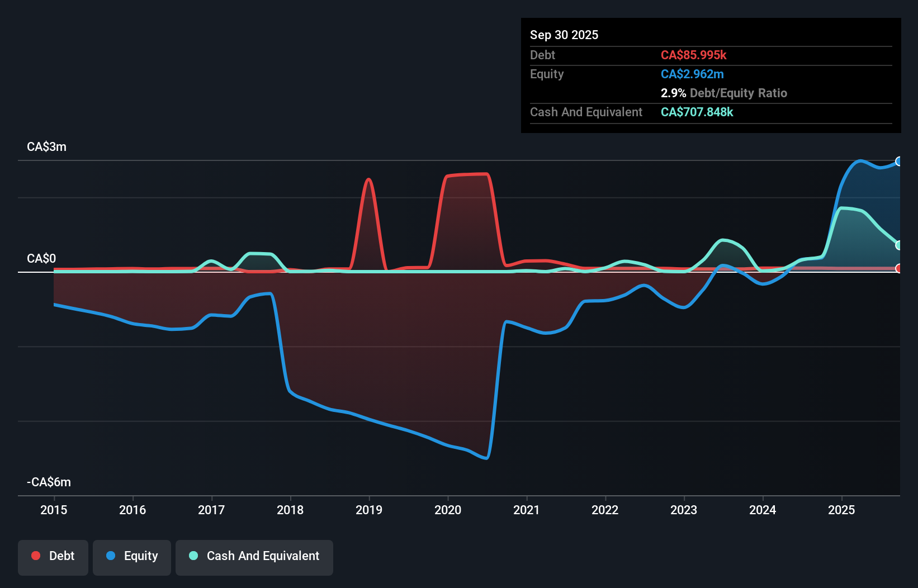Open the CA$2.962m Equity value in the tooltip
This screenshot has width=918, height=588.
click(x=692, y=74)
